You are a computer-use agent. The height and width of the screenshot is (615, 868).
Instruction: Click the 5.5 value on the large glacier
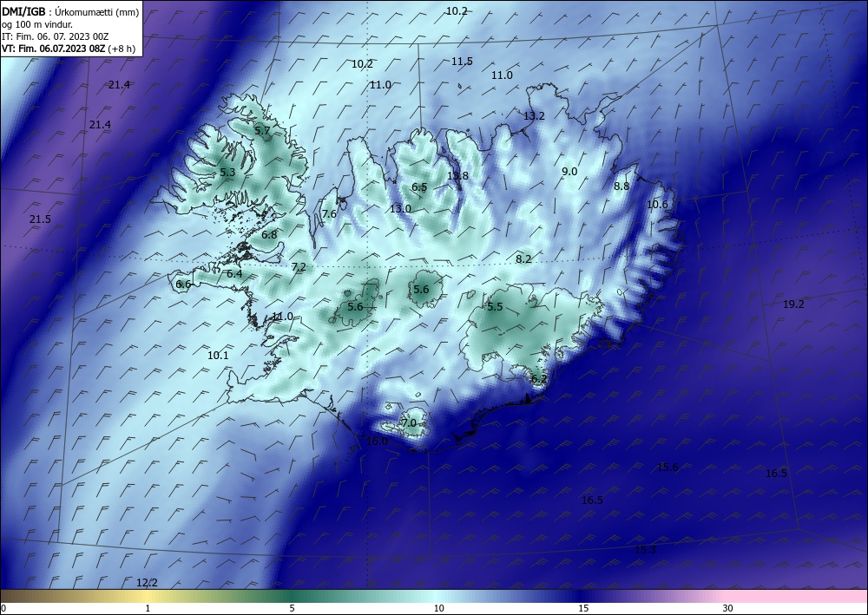(495, 307)
